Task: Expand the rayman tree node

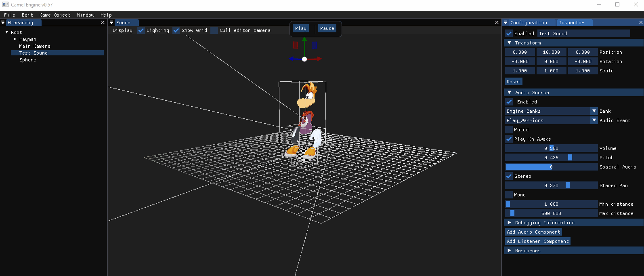Action: [15, 39]
